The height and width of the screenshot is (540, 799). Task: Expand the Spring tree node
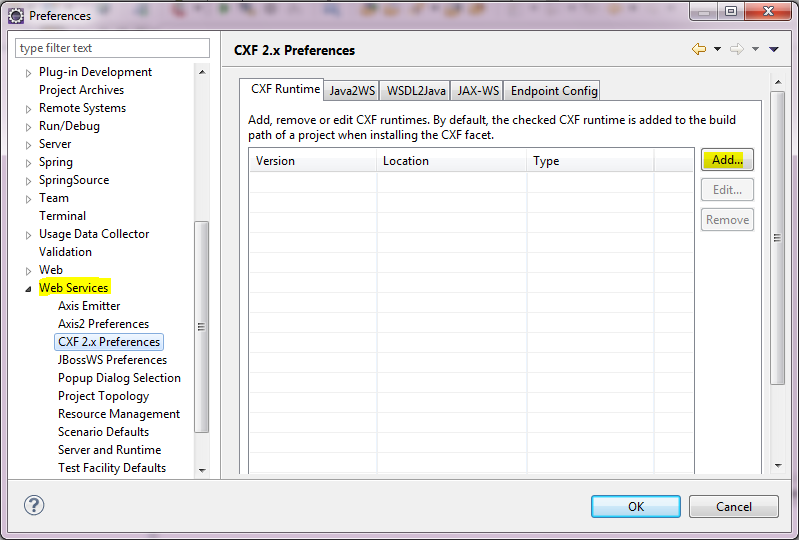pyautogui.click(x=29, y=163)
